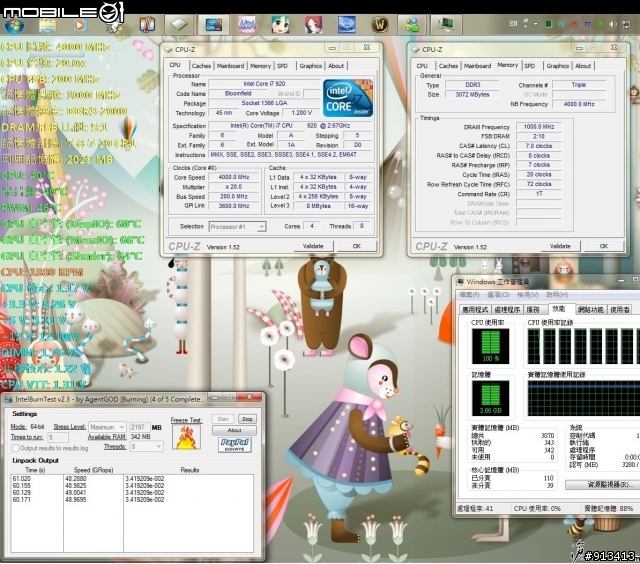Click the PayPal Donate button
Screen dimensions: 640x564
coord(234,445)
